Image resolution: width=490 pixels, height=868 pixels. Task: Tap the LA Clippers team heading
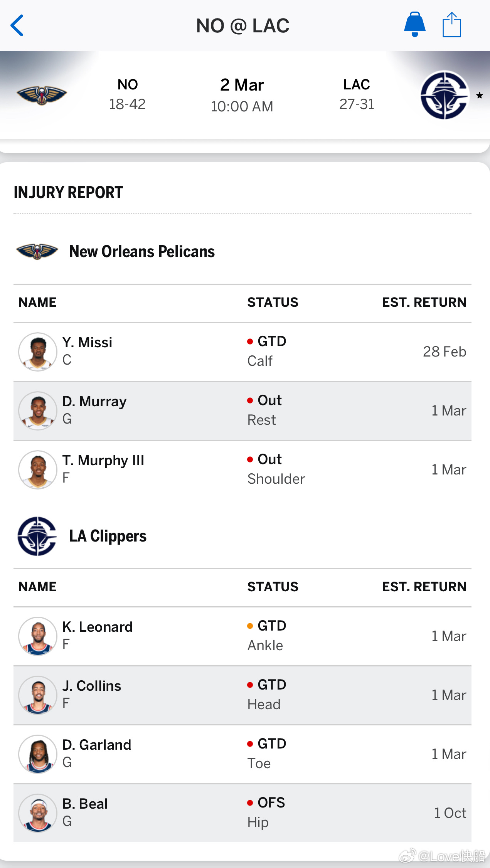(108, 536)
